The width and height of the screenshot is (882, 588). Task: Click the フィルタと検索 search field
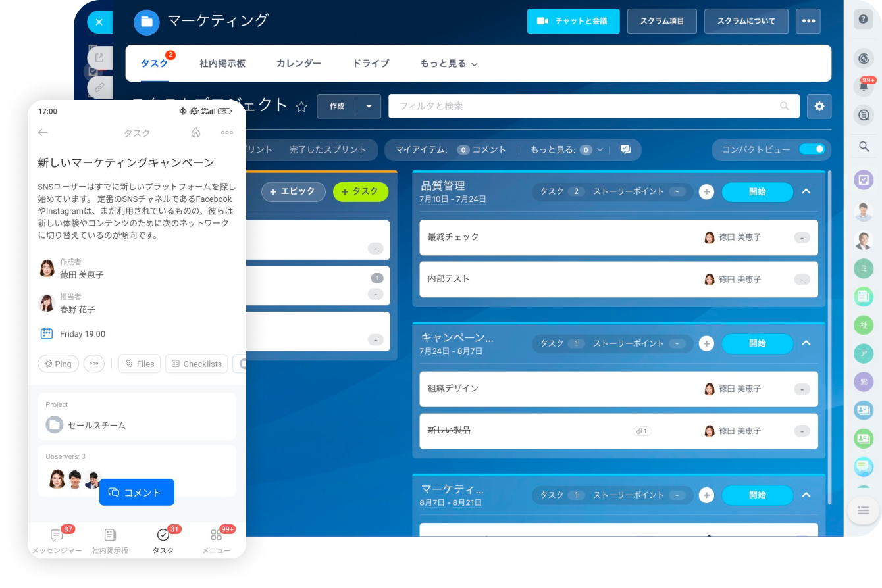point(586,107)
